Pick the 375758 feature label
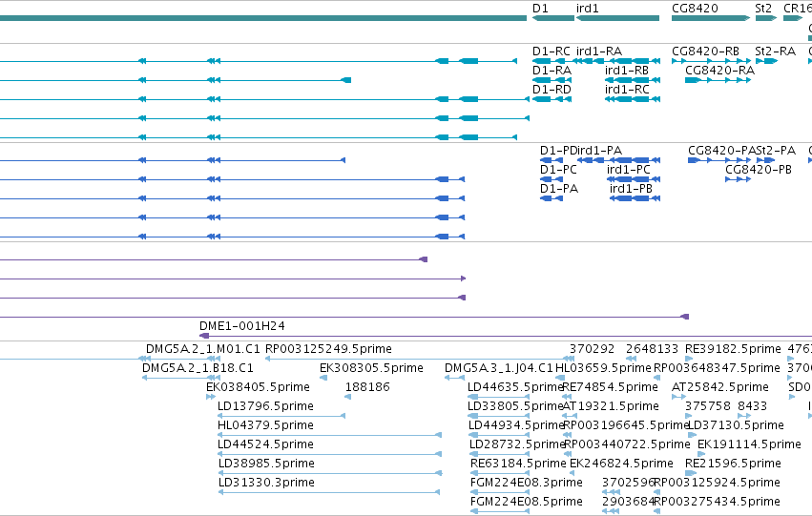Image resolution: width=812 pixels, height=516 pixels. 708,406
